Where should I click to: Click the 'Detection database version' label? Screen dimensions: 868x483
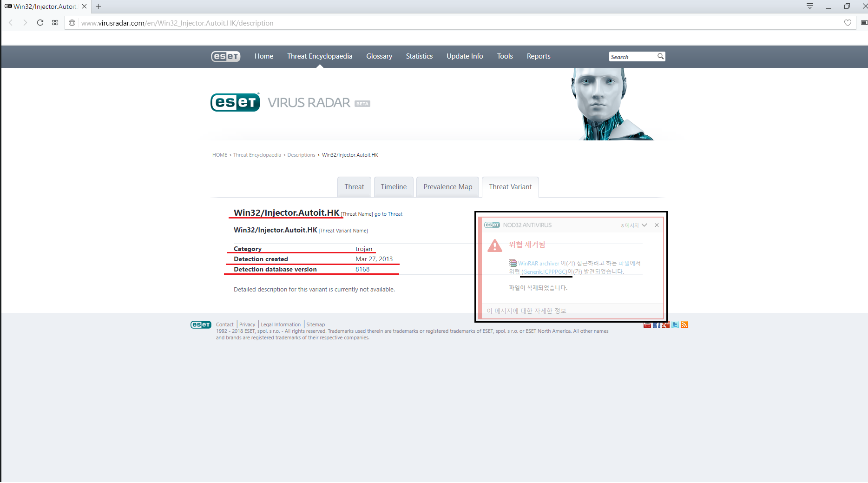275,269
